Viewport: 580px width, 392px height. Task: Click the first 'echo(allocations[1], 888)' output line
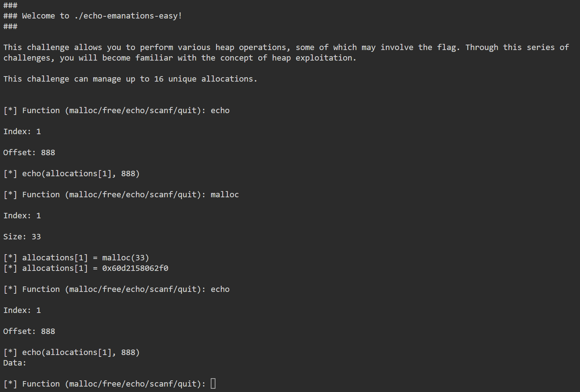pos(71,173)
